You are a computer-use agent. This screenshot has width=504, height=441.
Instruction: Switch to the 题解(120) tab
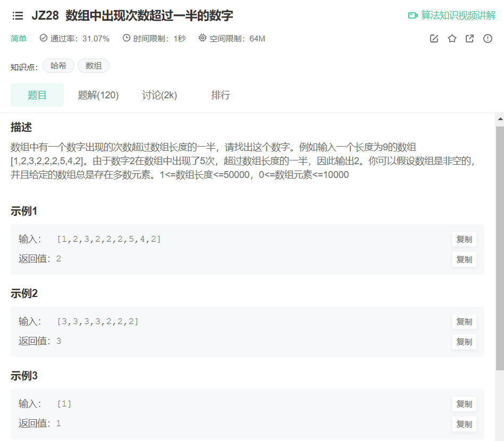[x=98, y=95]
